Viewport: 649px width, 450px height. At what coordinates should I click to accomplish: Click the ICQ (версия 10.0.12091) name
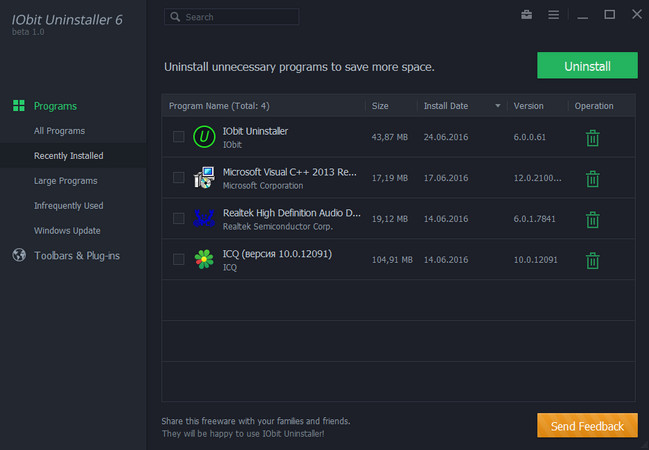[277, 253]
